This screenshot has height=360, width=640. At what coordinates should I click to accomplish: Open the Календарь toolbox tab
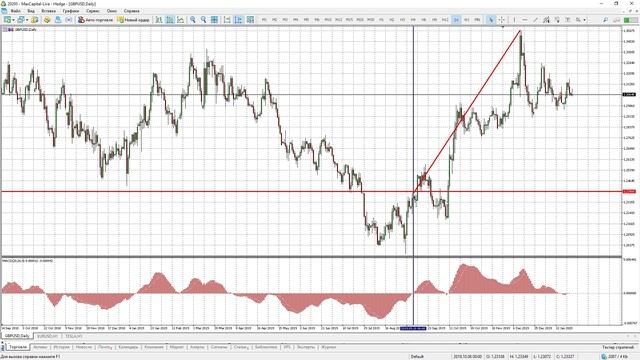coord(128,347)
